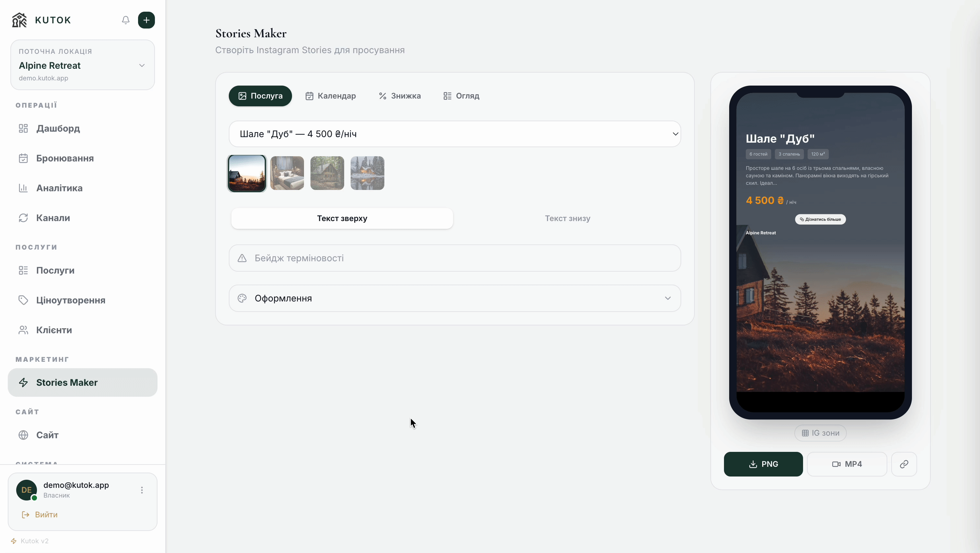Image resolution: width=980 pixels, height=553 pixels.
Task: Click the 4 500 ₴ price in preview
Action: (765, 200)
